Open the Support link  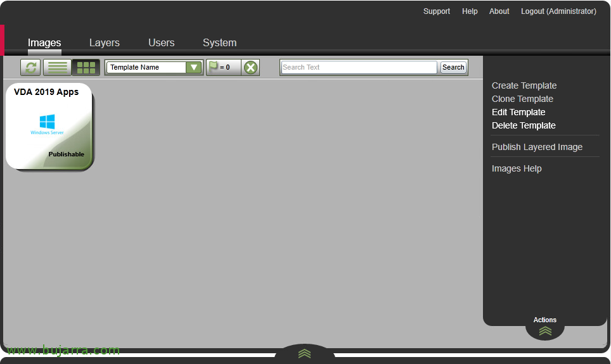click(x=437, y=11)
